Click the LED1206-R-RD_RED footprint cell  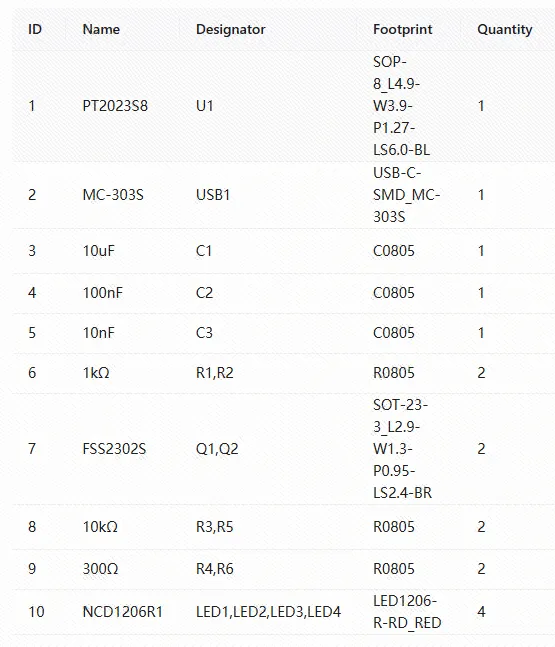pyautogui.click(x=407, y=612)
